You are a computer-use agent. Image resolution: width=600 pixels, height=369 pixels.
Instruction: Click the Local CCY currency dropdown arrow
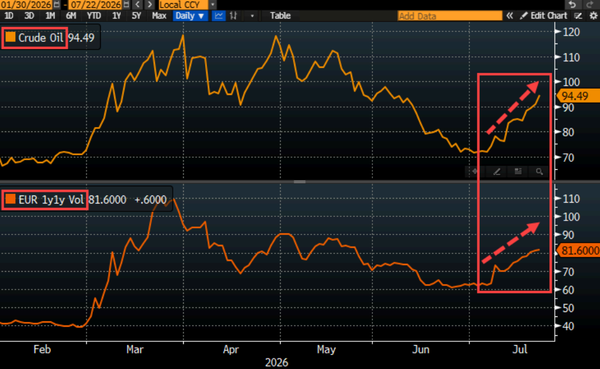click(213, 5)
